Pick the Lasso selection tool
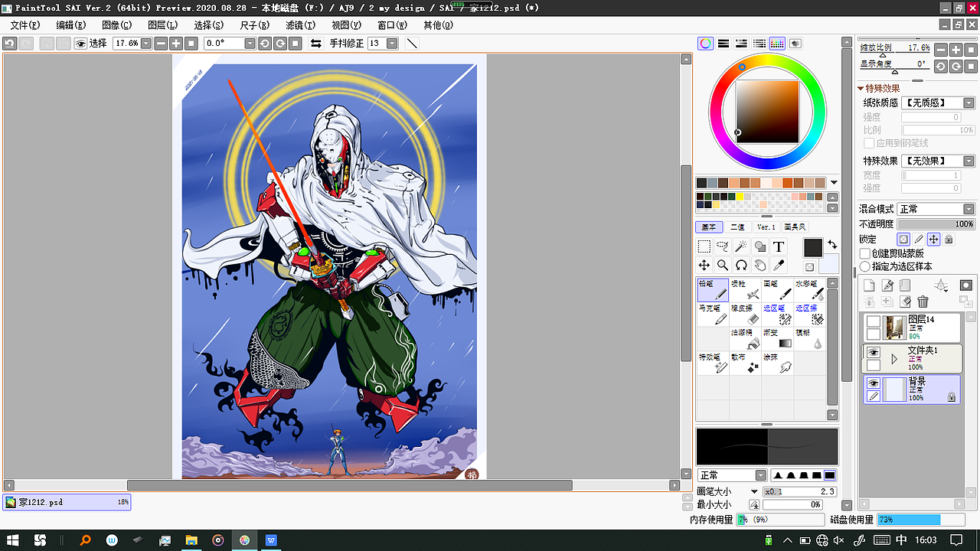This screenshot has width=980, height=551. (x=723, y=246)
